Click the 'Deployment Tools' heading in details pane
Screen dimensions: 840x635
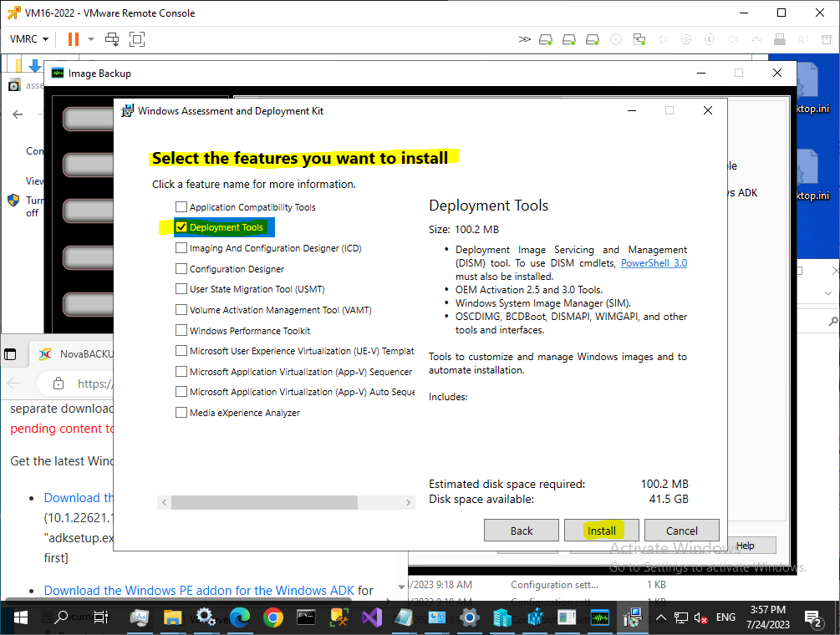coord(489,206)
